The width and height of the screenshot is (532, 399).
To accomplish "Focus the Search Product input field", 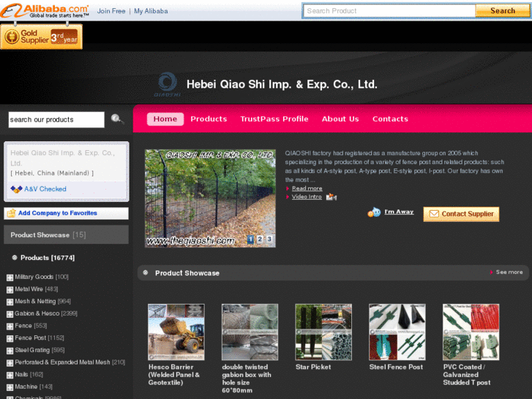I will point(389,10).
